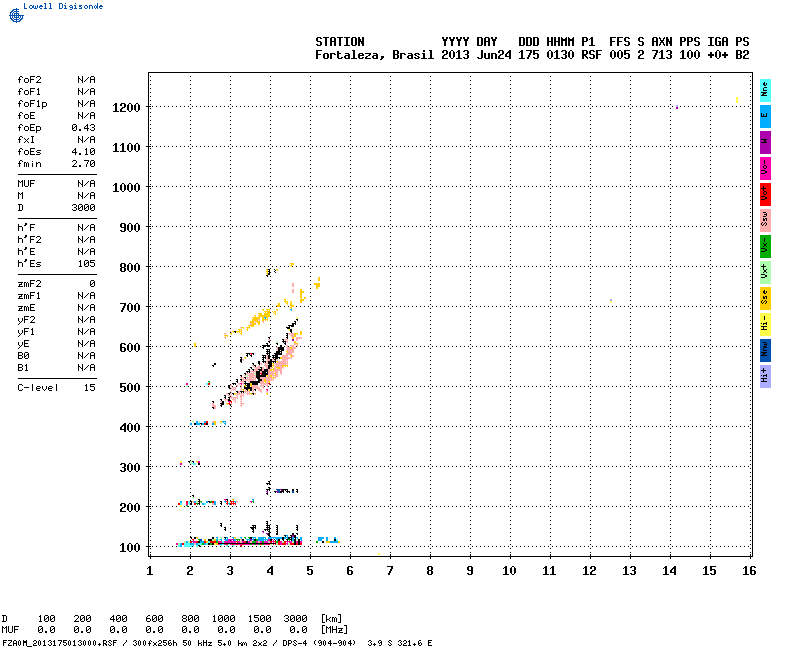This screenshot has height=650, width=800.
Task: Click the foF2 parameter label
Action: [x=29, y=80]
